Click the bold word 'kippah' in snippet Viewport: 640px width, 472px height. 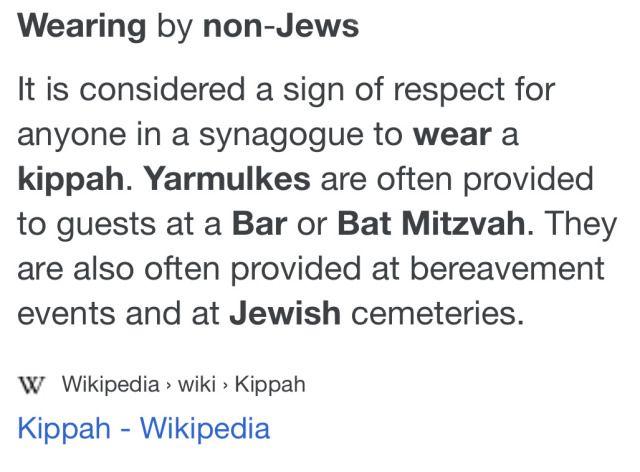pos(71,180)
